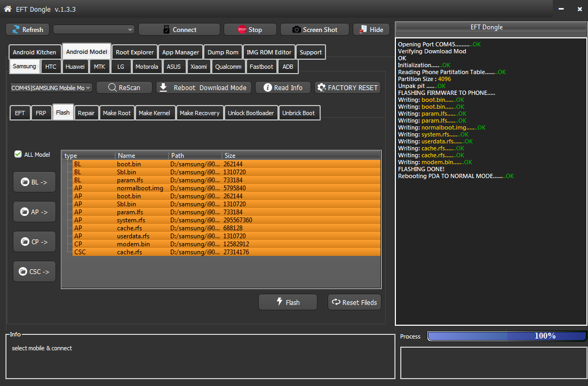
Task: Click the Reset Fileds button
Action: coord(354,302)
